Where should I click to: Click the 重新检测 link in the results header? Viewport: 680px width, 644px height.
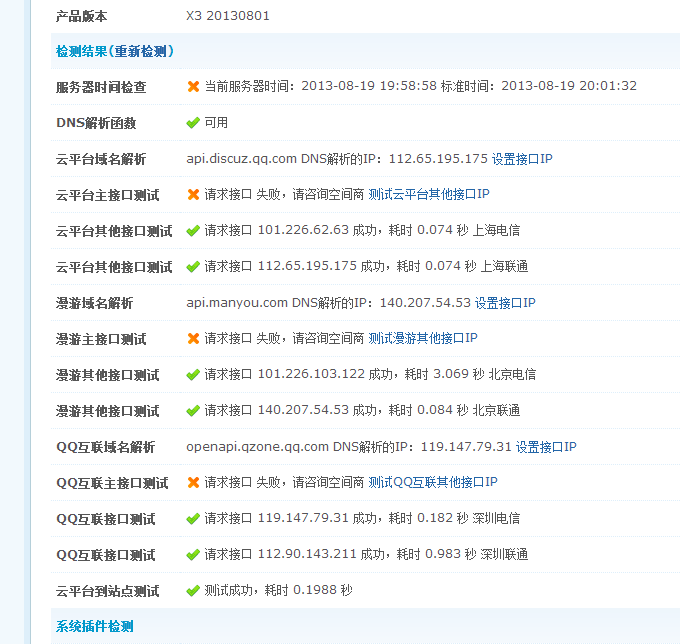click(x=141, y=52)
